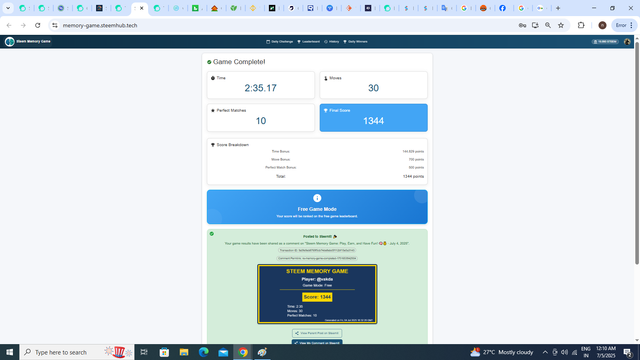Click the Transaction ID pill
This screenshot has height=360, width=640.
pos(317,250)
